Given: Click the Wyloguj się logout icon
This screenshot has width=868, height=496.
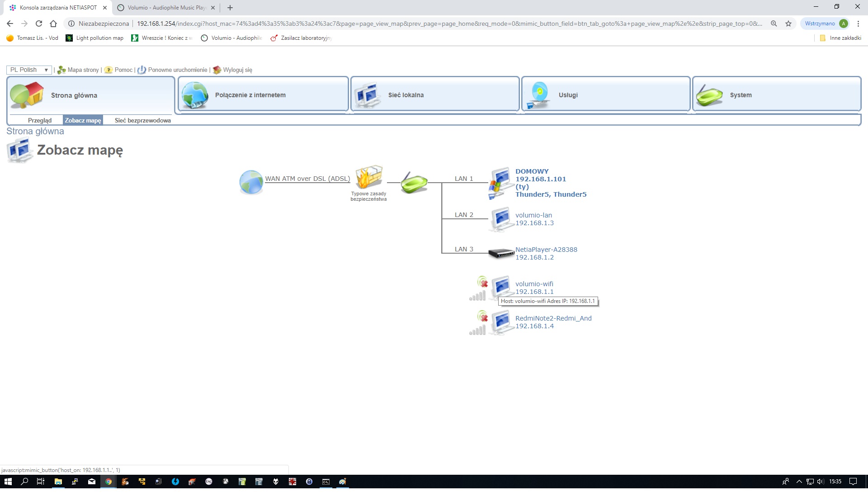Looking at the screenshot, I should (x=217, y=70).
